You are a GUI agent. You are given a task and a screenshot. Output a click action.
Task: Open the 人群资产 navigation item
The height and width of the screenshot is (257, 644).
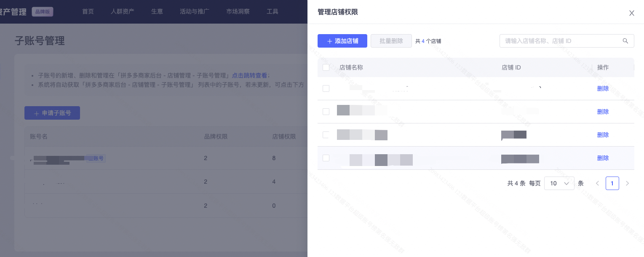(x=123, y=11)
